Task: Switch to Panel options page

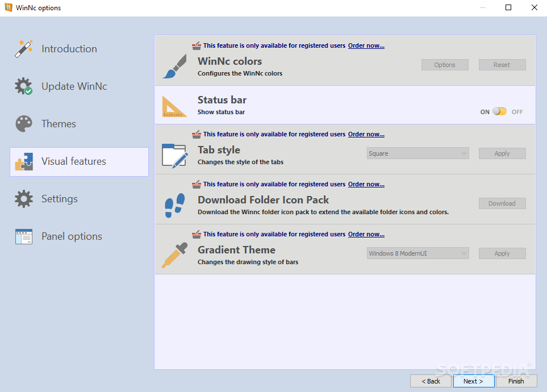Action: [x=79, y=236]
